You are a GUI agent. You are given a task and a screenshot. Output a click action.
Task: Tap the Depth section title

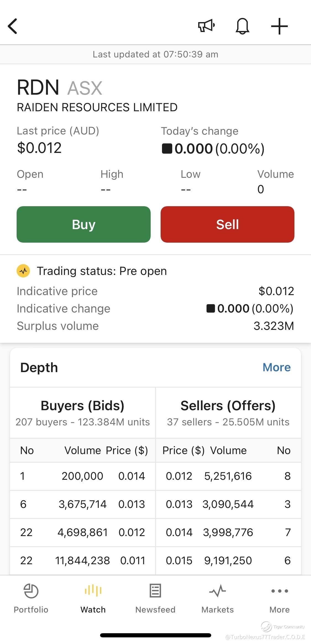point(39,368)
